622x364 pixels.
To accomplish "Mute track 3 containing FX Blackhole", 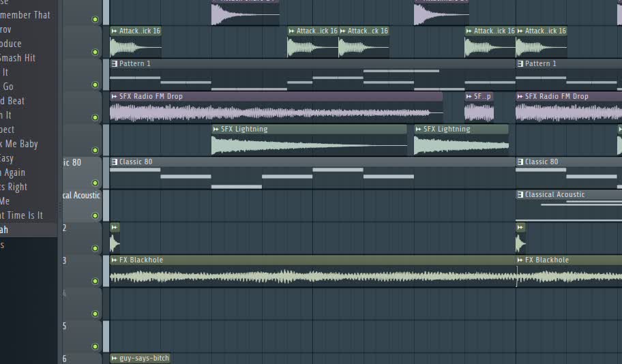I will tap(95, 281).
